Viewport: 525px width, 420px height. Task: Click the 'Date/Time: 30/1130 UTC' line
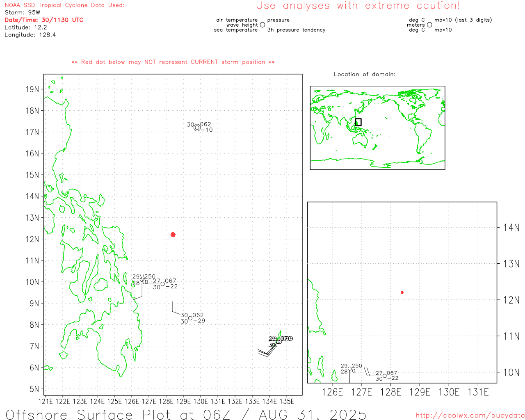click(x=44, y=20)
